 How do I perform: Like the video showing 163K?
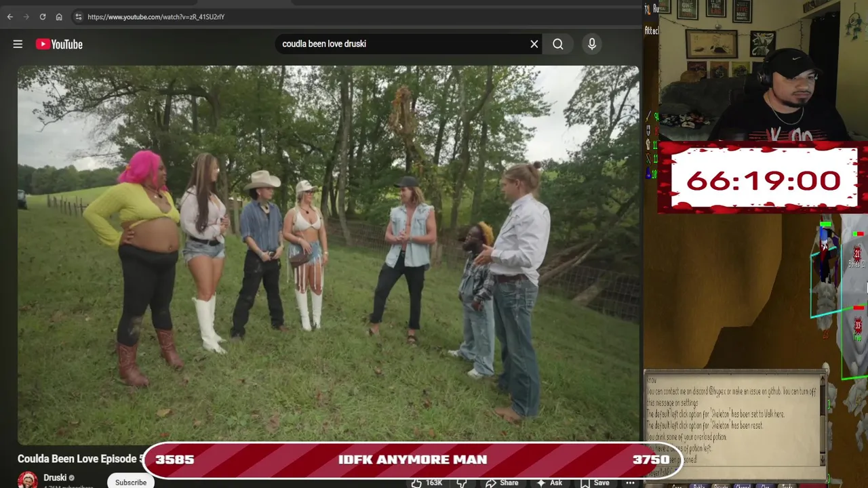(427, 483)
